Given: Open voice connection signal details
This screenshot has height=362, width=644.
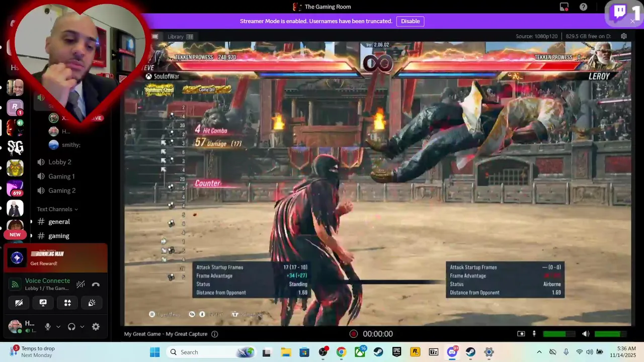Looking at the screenshot, I should click(15, 285).
